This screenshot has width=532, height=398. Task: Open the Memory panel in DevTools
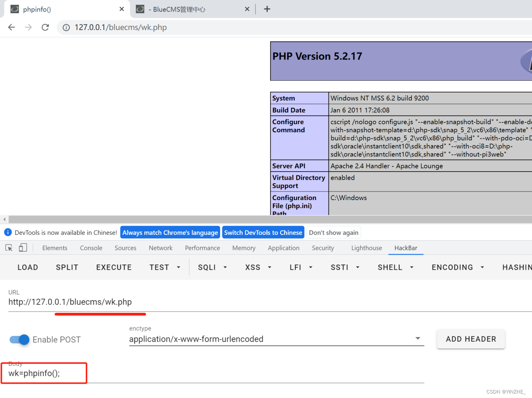tap(244, 248)
